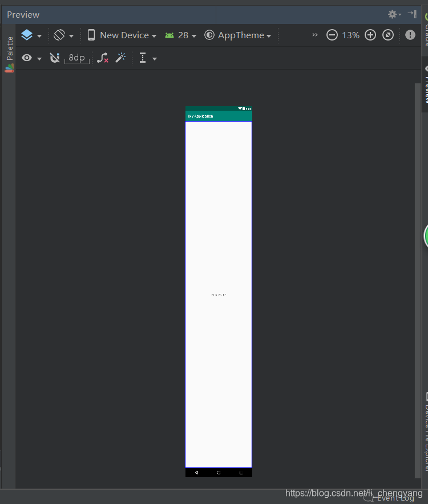
Task: Click the My Application app bar
Action: tap(219, 116)
